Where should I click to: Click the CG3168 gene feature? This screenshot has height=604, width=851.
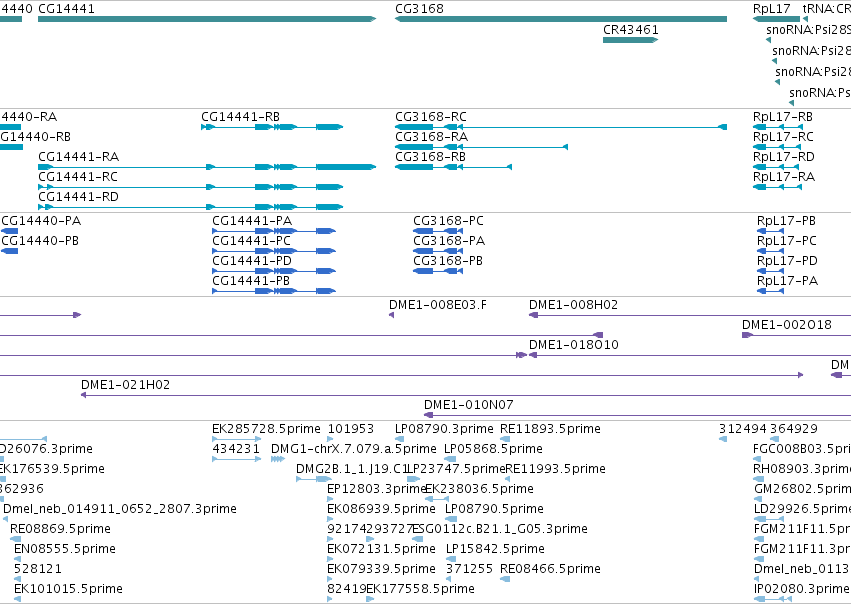coord(561,19)
